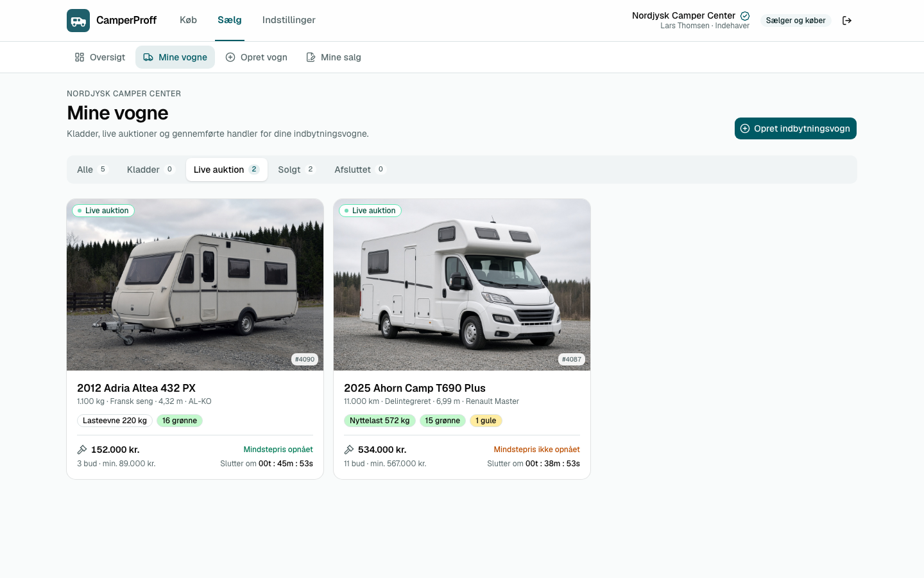Click the Nyttelast 572 kg tag
Viewport: 924px width, 578px height.
(x=380, y=421)
